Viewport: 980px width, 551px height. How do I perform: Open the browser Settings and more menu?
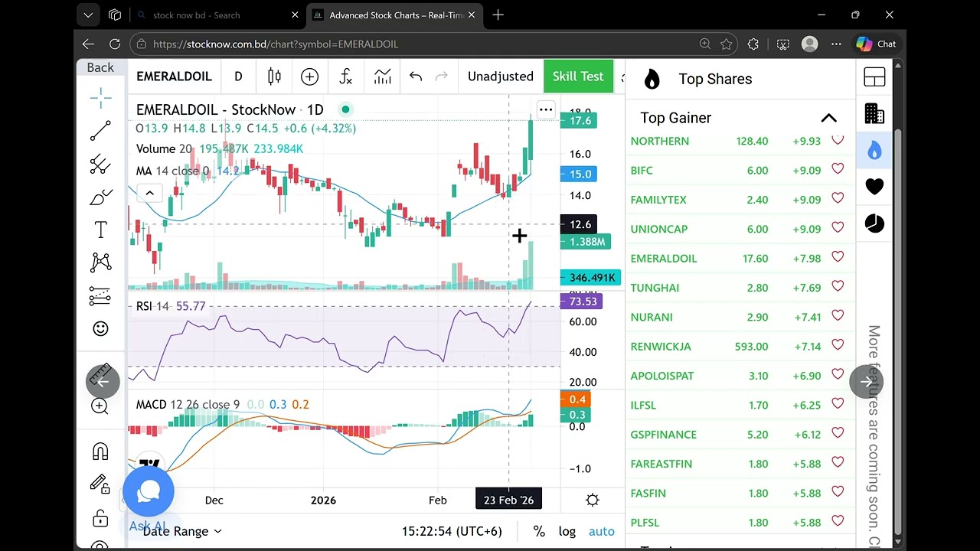pos(836,44)
